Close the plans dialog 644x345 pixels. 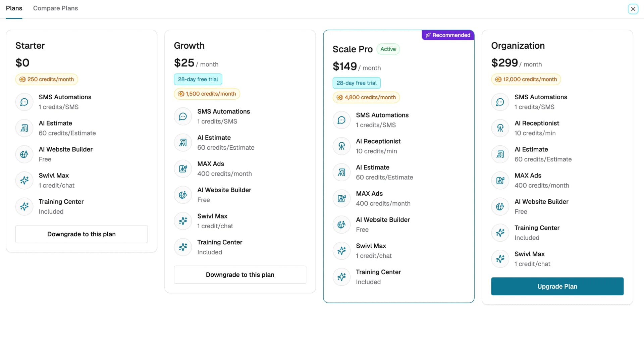(633, 9)
